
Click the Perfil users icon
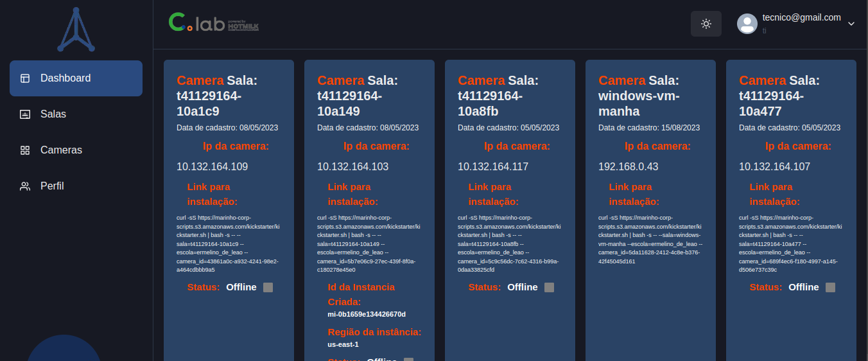click(x=25, y=186)
